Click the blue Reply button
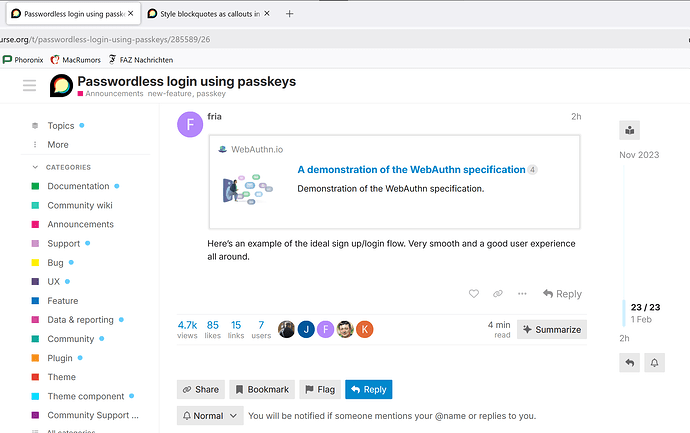The width and height of the screenshot is (690, 433). click(x=369, y=389)
